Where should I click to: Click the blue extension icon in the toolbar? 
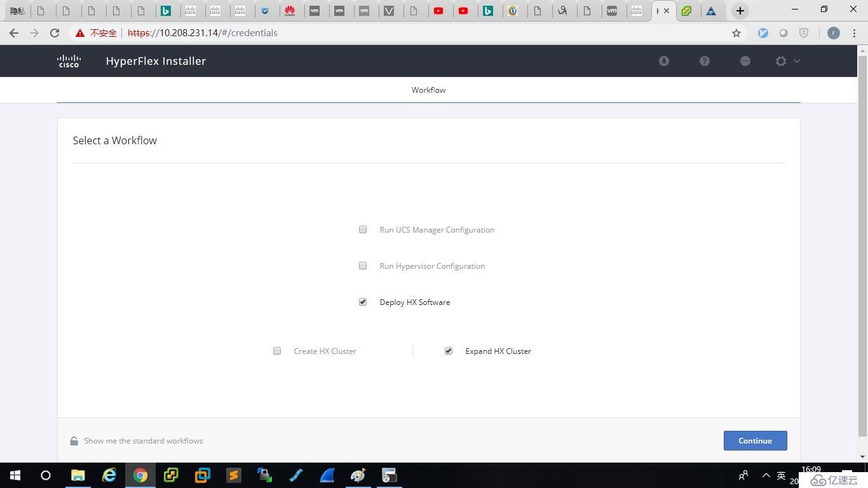(x=763, y=33)
